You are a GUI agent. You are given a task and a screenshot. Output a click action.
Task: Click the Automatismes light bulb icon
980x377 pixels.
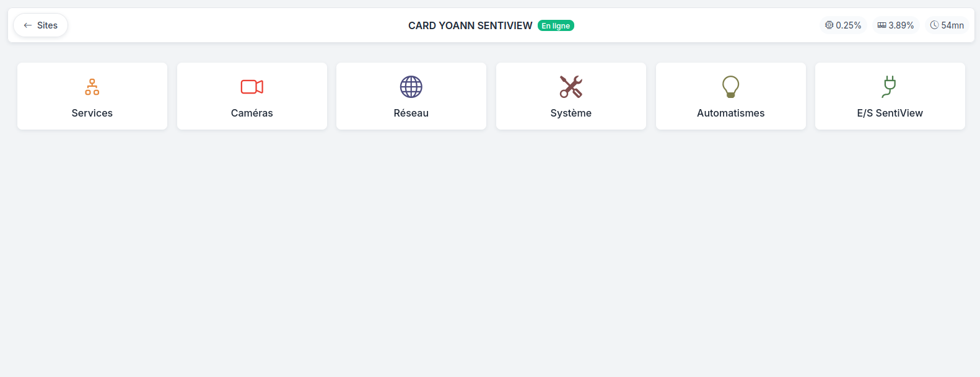(x=731, y=87)
